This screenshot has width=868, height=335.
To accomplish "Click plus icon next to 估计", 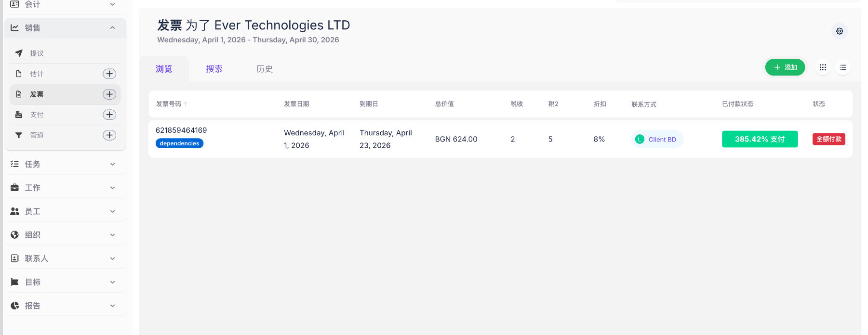I will pyautogui.click(x=109, y=74).
